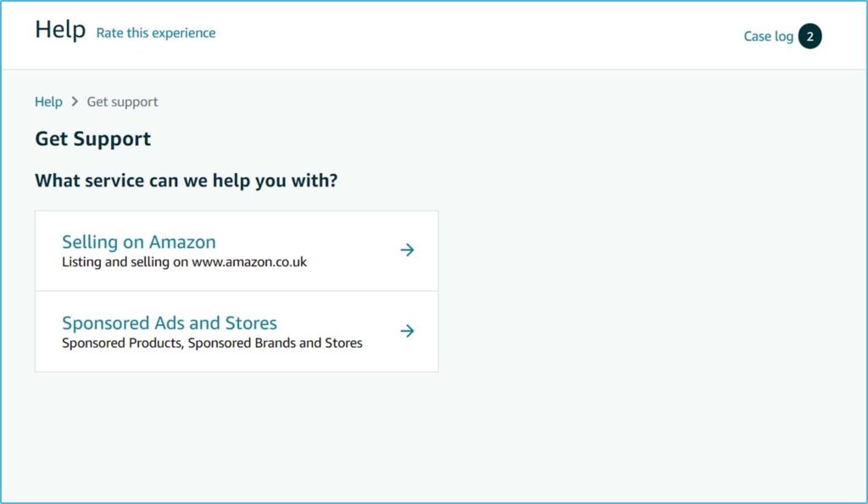Image resolution: width=868 pixels, height=504 pixels.
Task: Open Selling on Amazon support option
Action: tap(237, 251)
